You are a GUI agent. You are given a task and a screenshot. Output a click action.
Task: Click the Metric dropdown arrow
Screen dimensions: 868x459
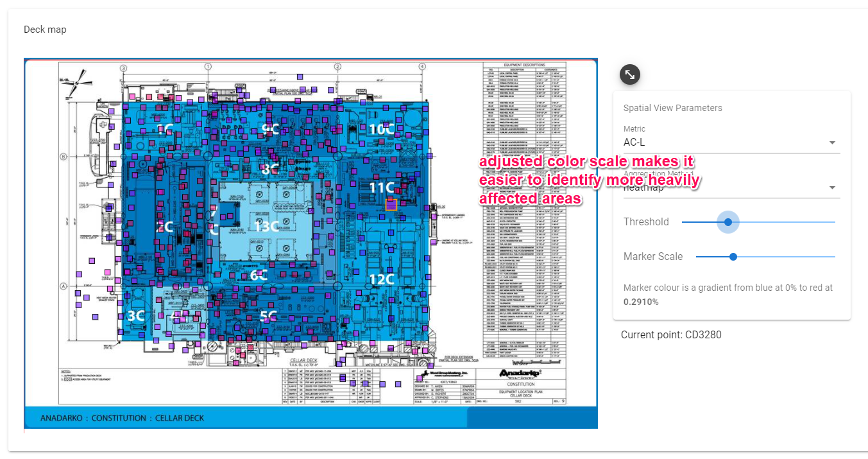pos(832,143)
